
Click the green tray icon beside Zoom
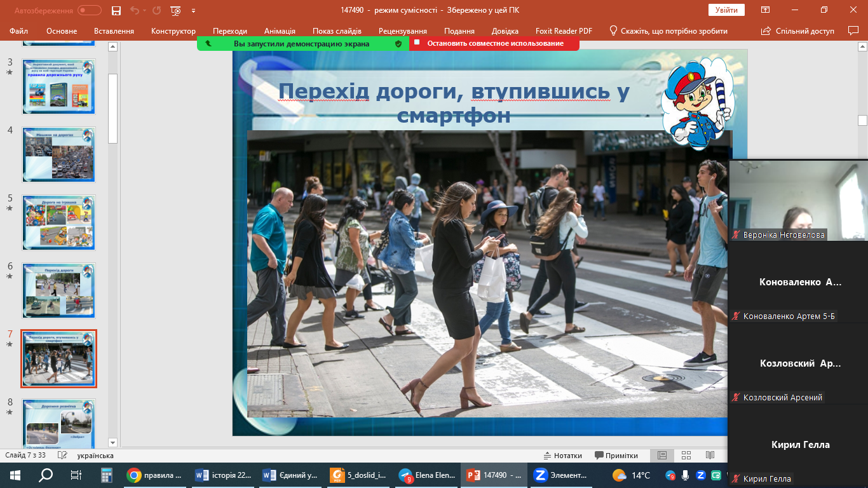coord(716,475)
